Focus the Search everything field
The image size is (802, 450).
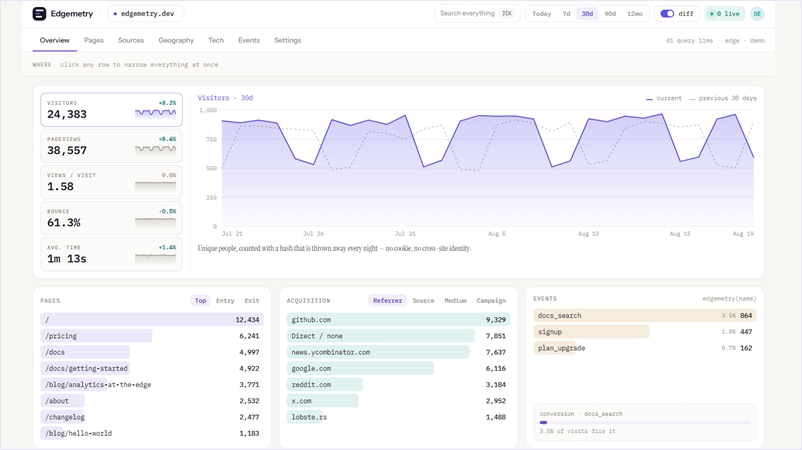[x=477, y=13]
